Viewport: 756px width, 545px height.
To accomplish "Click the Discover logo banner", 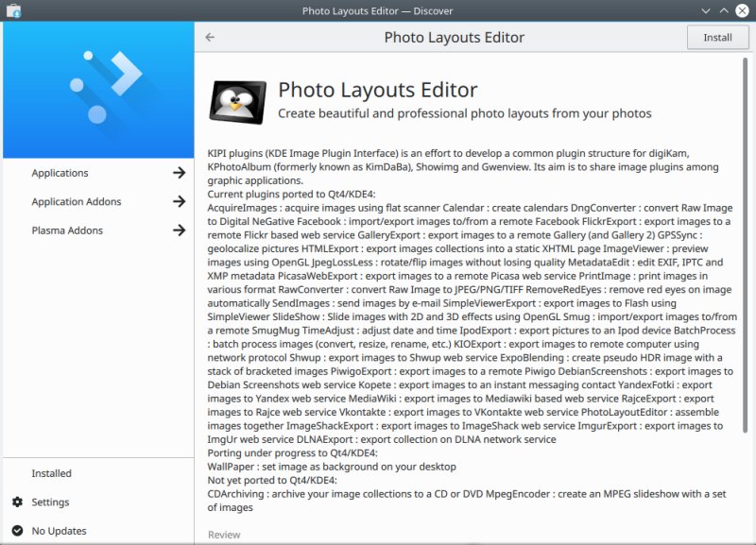I will [x=98, y=90].
